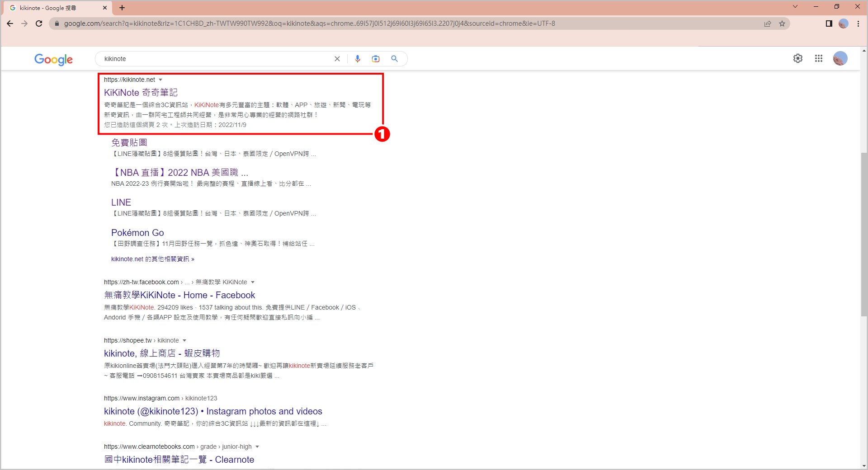Open kikinote 蝦皮購物 shop result
The width and height of the screenshot is (868, 470).
pyautogui.click(x=162, y=353)
